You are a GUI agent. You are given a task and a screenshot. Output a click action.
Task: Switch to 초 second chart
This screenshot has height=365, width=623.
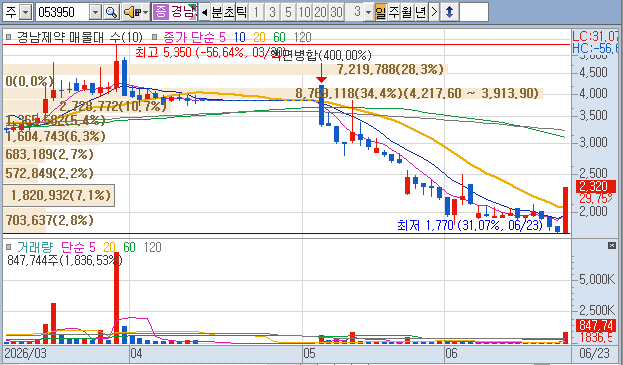click(x=229, y=12)
